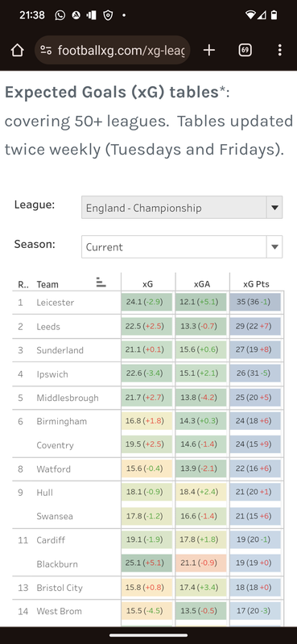Open new tab with plus icon
Screen dimensions: 297x644
[x=209, y=50]
